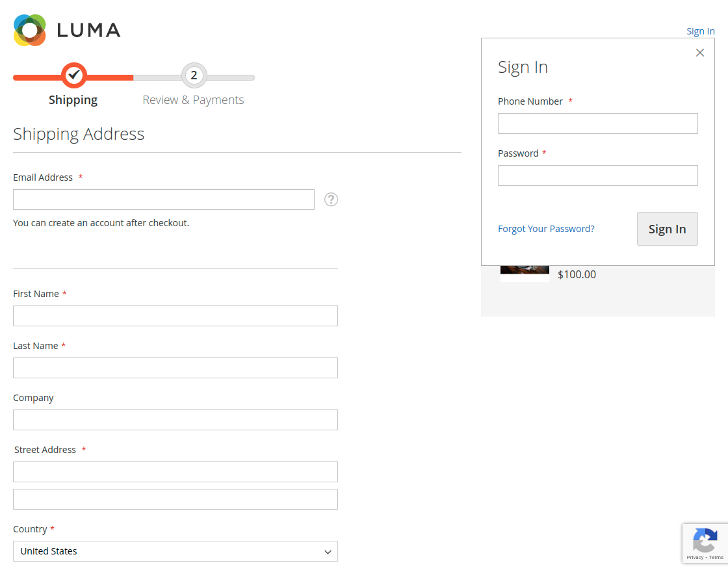The height and width of the screenshot is (572, 728).
Task: Click the Review & Payments step circle
Action: (x=194, y=75)
